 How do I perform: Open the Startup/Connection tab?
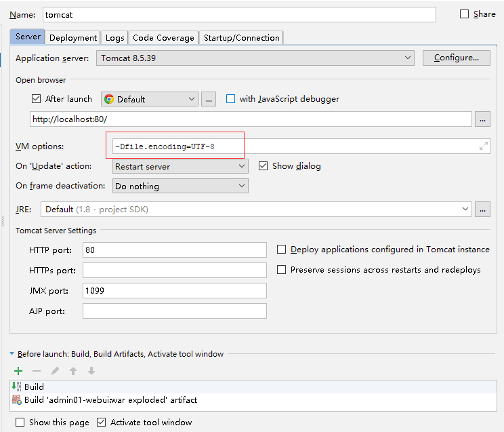coord(241,38)
